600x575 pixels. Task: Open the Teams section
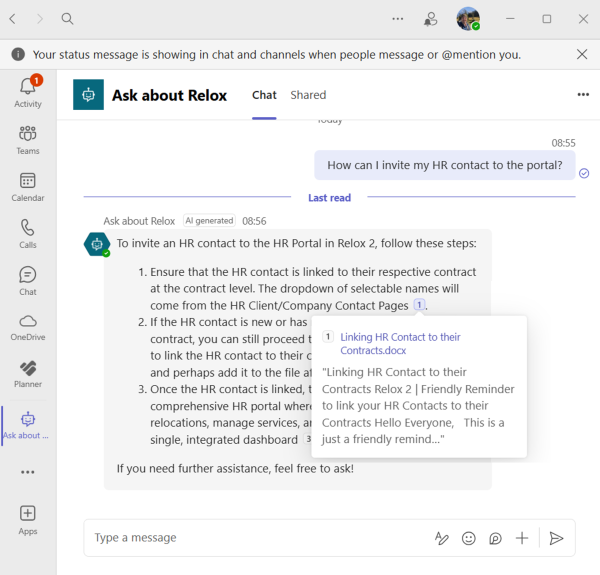coord(28,139)
